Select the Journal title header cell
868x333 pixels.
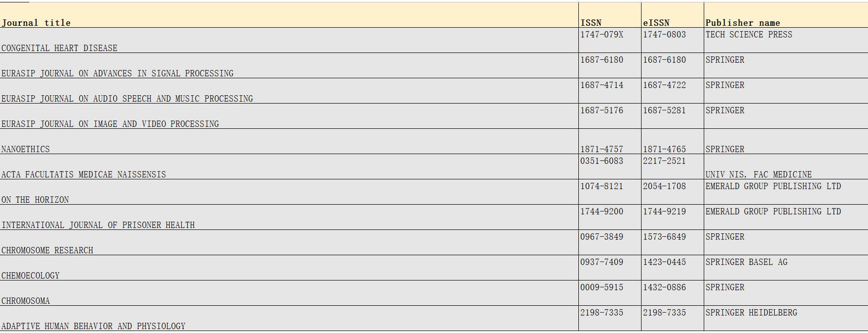[x=289, y=15]
